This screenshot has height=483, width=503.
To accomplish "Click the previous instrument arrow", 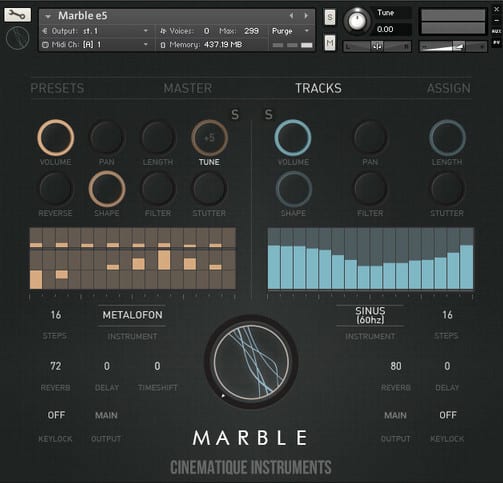I will (291, 16).
